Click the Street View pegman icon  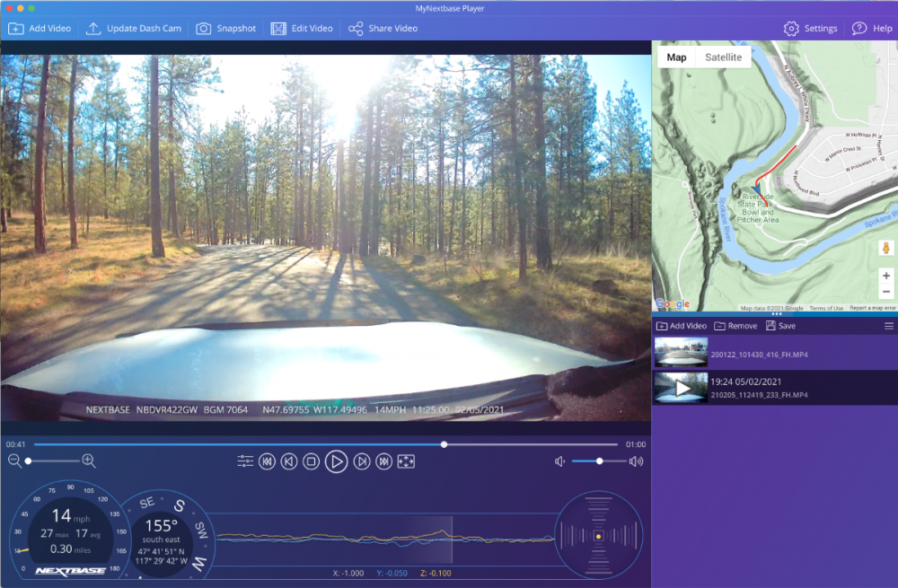coord(885,248)
